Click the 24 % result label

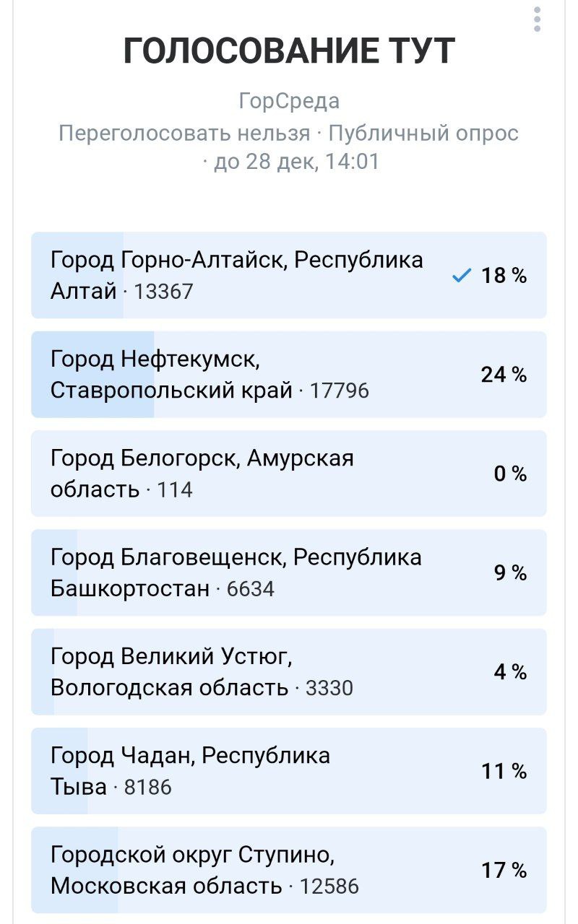click(504, 375)
